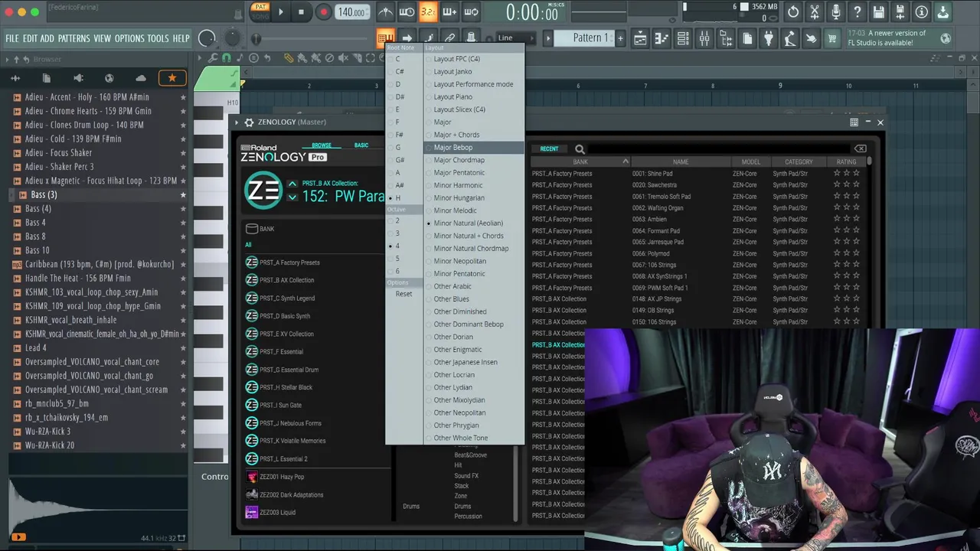Image resolution: width=980 pixels, height=551 pixels.
Task: Select the browser cloud tab icon
Action: pos(140,78)
